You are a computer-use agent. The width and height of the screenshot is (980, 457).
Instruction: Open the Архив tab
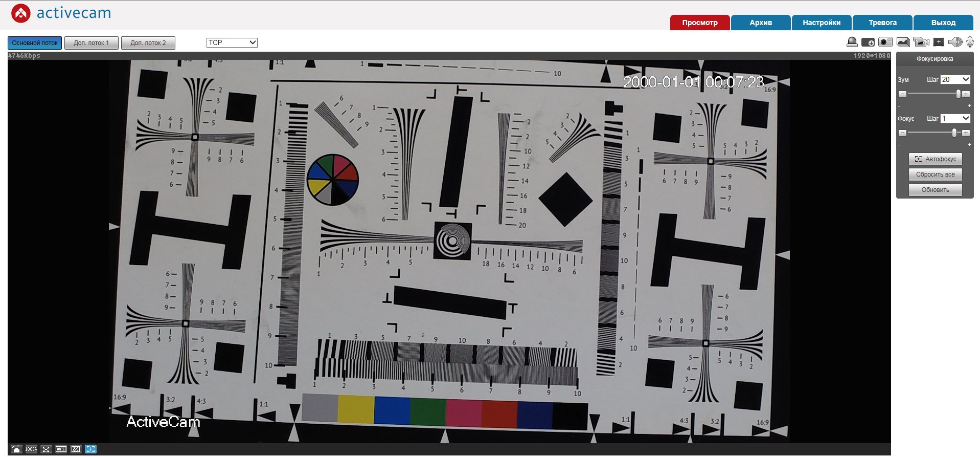click(x=761, y=23)
